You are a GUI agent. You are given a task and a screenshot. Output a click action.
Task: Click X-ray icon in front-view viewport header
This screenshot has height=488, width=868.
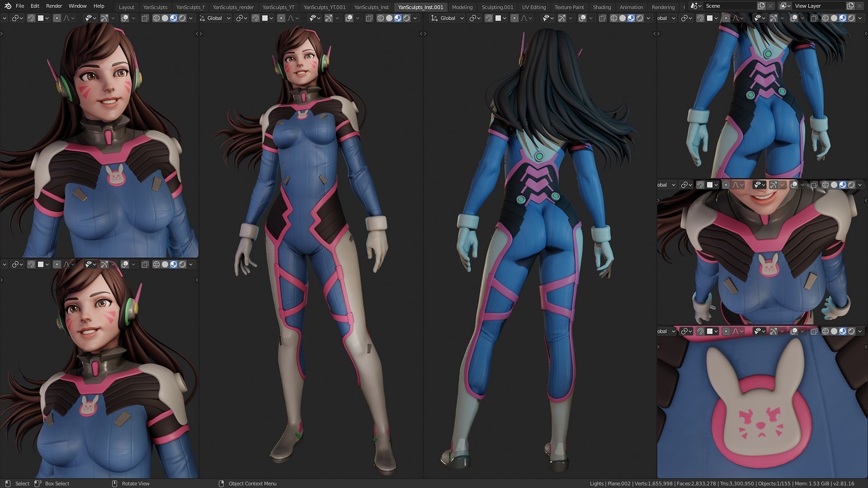coord(370,18)
